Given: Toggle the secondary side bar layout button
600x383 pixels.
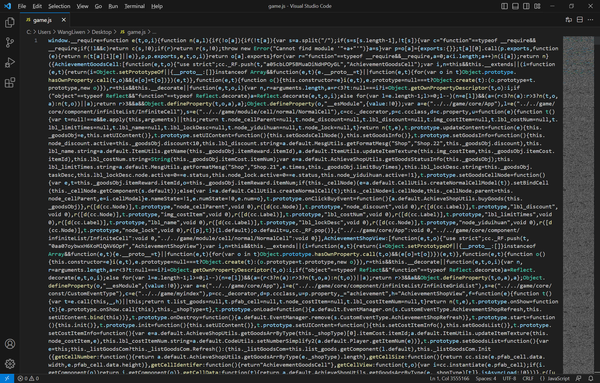Looking at the screenshot, I should [527, 6].
